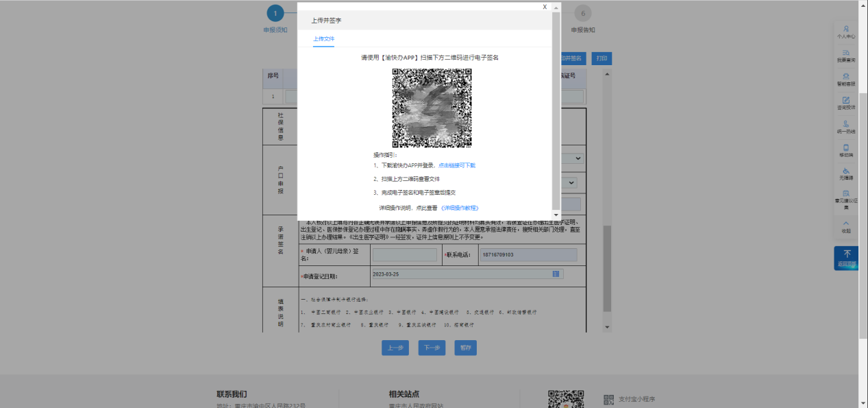Image resolution: width=868 pixels, height=408 pixels.
Task: Open 无障碍 accessibility mode in sidebar
Action: point(846,175)
